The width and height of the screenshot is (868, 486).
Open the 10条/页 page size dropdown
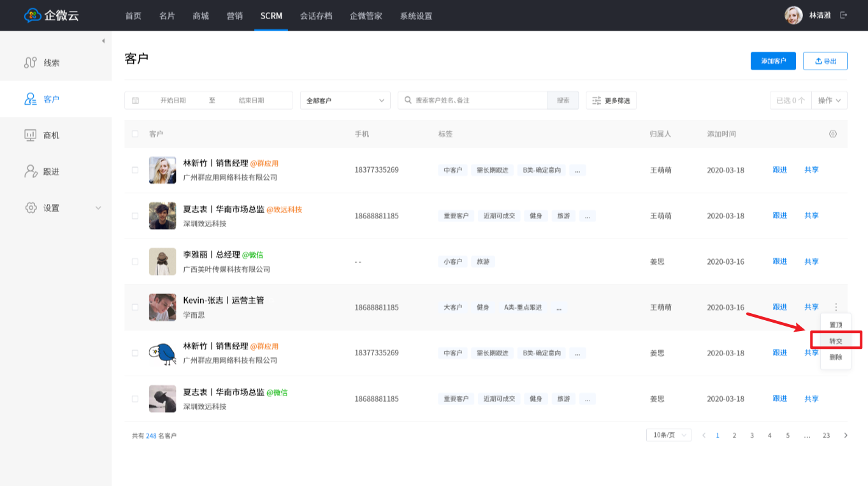[668, 435]
